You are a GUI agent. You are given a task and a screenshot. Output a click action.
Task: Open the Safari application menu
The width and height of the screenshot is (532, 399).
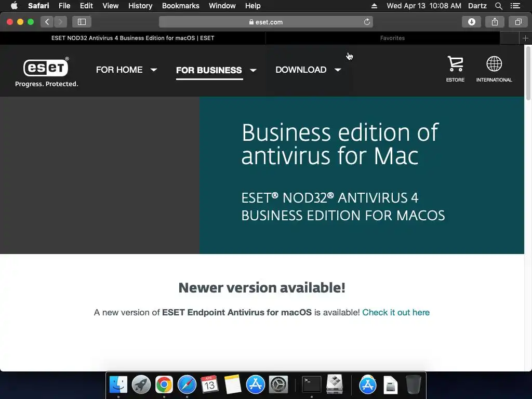pos(38,6)
